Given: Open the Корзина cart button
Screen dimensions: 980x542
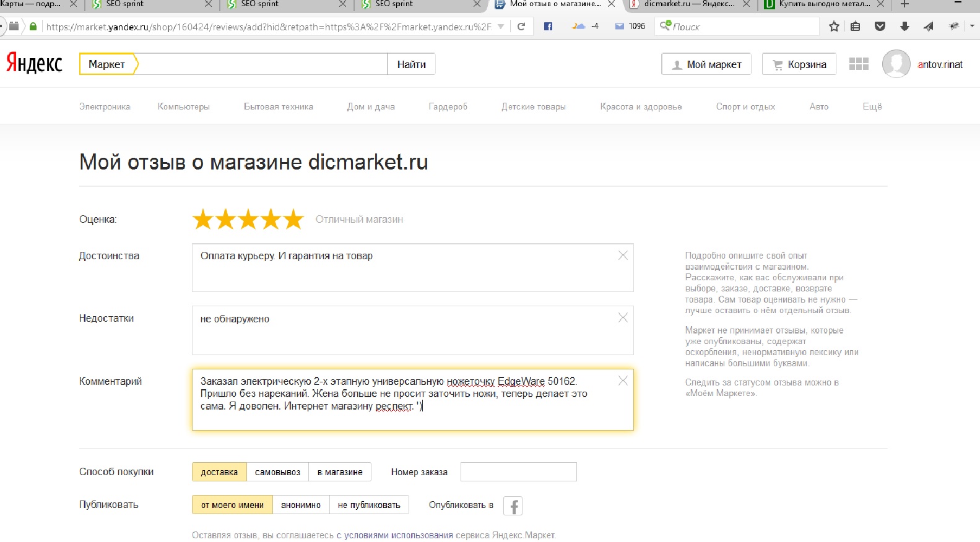Looking at the screenshot, I should [x=799, y=64].
